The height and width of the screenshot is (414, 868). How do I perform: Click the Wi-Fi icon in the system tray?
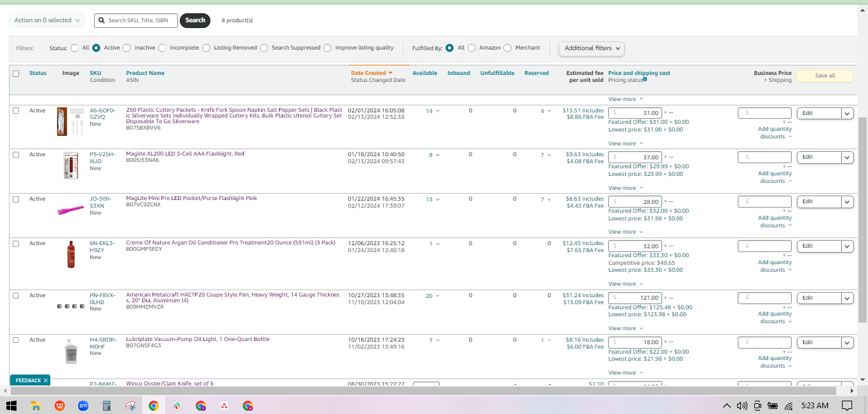pos(789,405)
